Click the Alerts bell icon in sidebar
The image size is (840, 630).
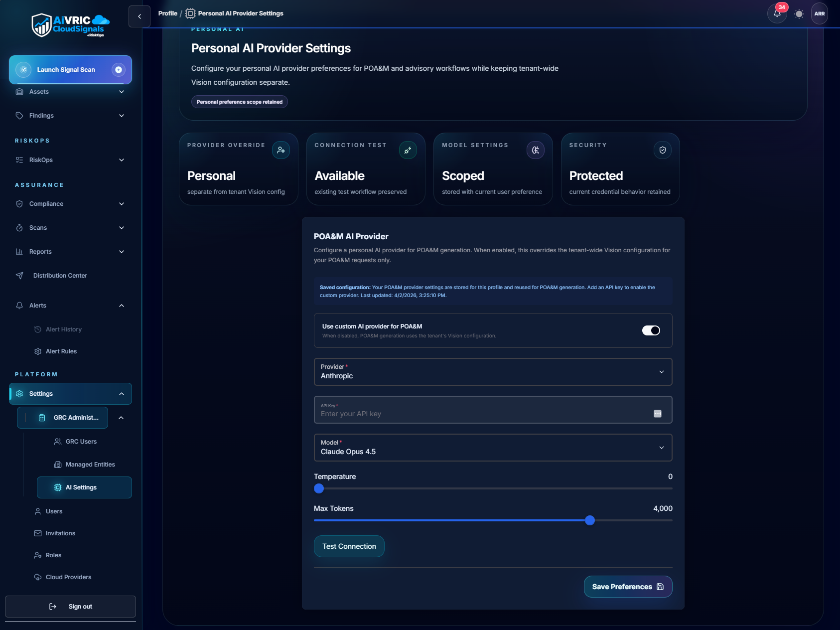coord(19,306)
